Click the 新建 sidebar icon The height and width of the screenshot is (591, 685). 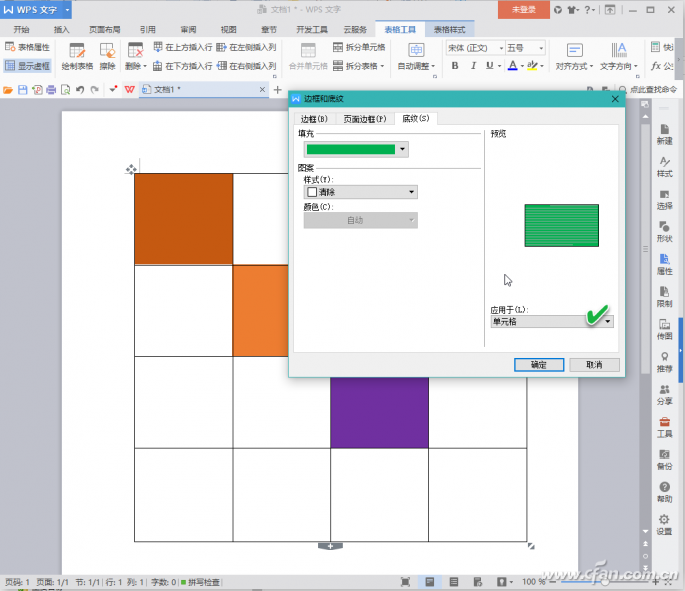664,135
